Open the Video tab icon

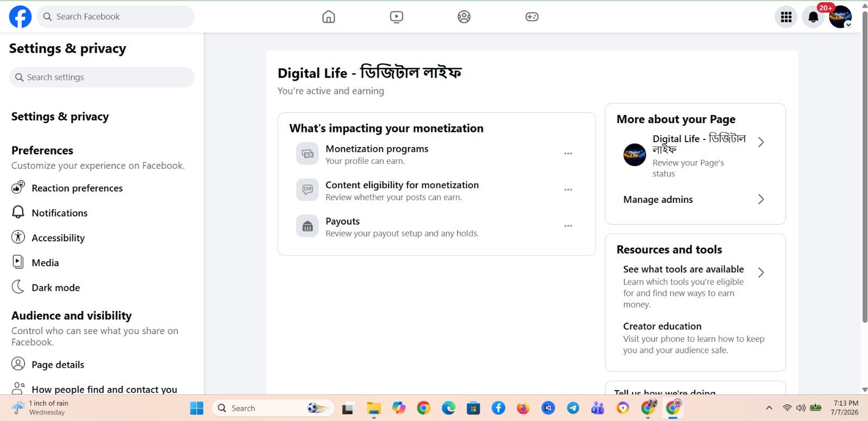click(x=397, y=17)
